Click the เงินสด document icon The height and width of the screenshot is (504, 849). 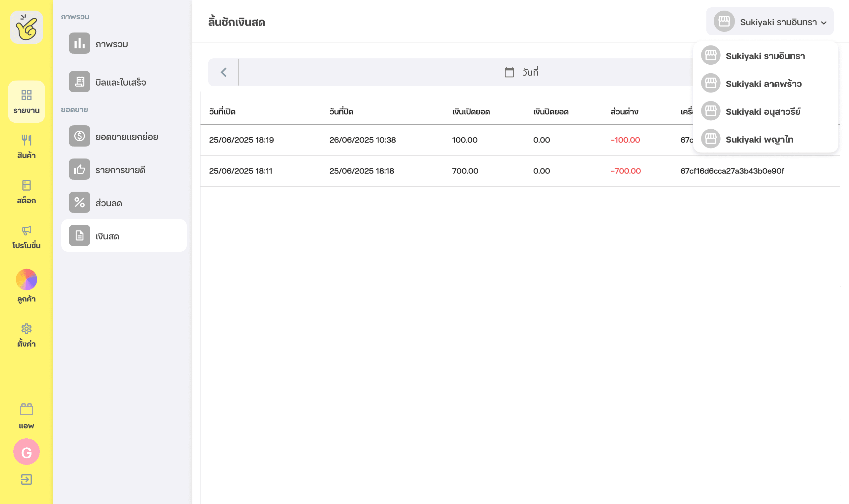coord(80,235)
